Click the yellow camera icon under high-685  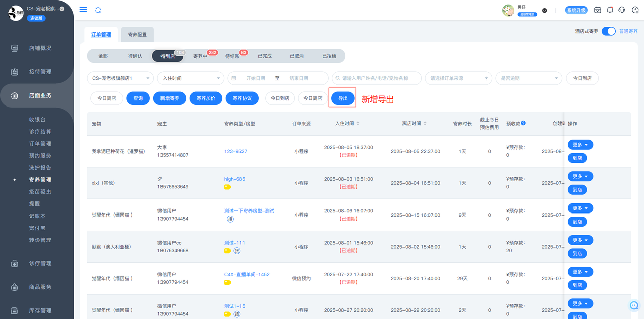click(x=227, y=187)
